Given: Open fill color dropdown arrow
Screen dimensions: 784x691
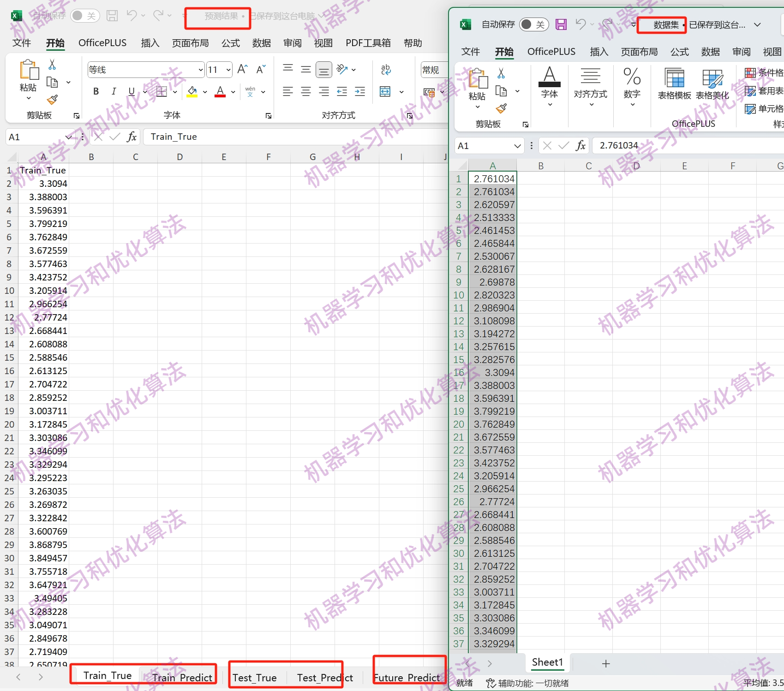Looking at the screenshot, I should coord(205,92).
